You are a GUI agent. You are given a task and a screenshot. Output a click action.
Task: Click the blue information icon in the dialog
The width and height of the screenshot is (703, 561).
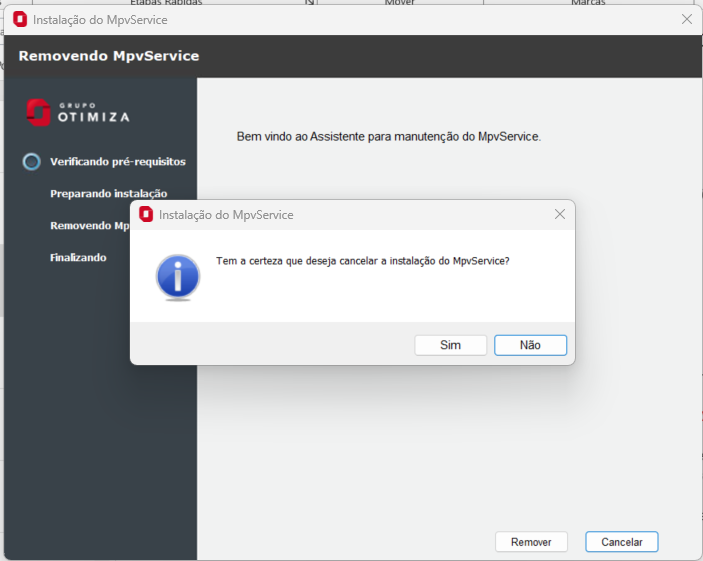[178, 277]
